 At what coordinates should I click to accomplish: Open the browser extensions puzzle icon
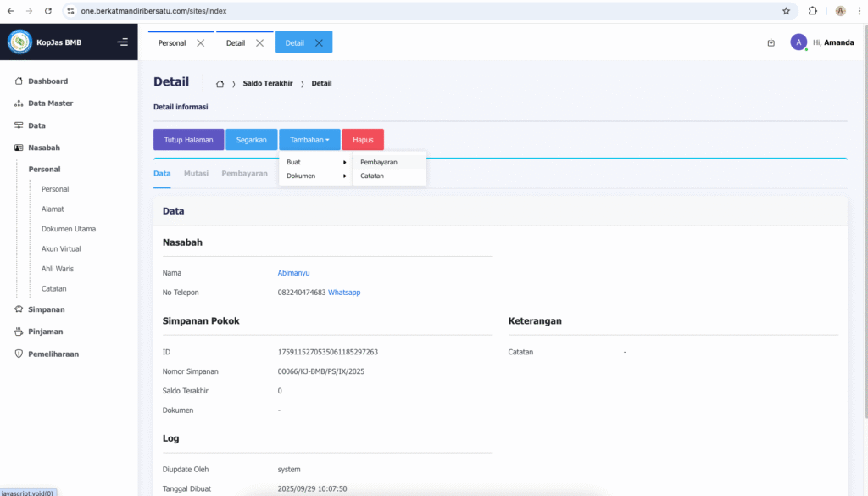(x=813, y=11)
